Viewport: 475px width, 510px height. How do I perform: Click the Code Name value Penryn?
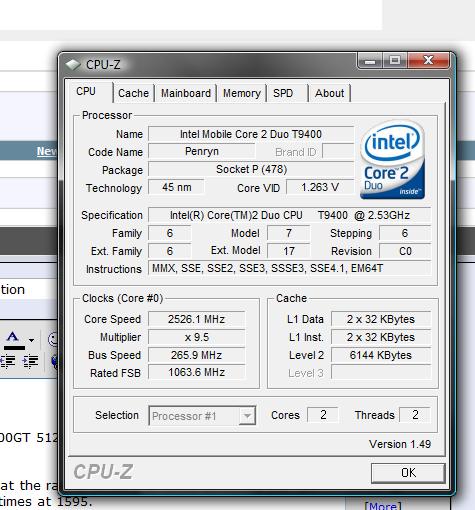[x=202, y=151]
